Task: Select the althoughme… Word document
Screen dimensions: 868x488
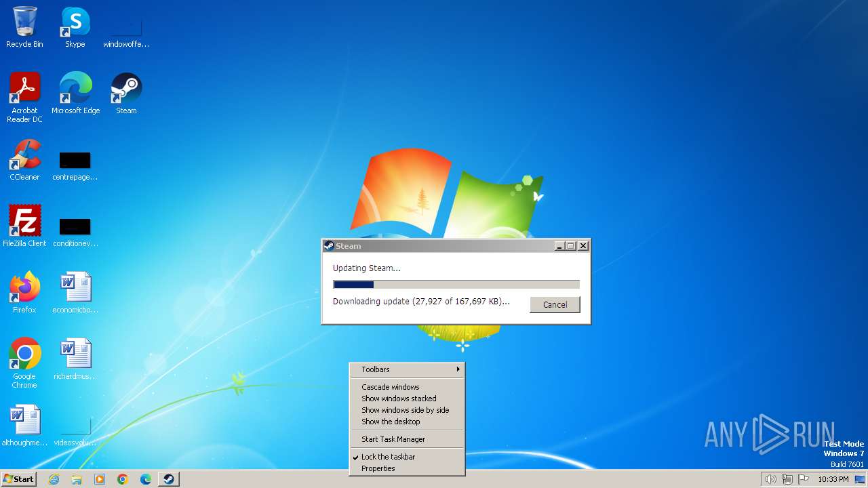Action: coord(24,426)
